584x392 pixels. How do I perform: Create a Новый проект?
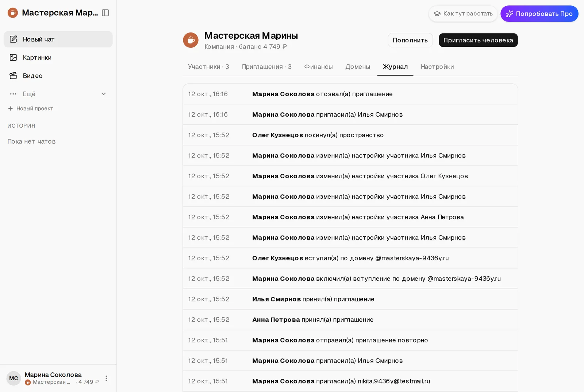pyautogui.click(x=31, y=108)
